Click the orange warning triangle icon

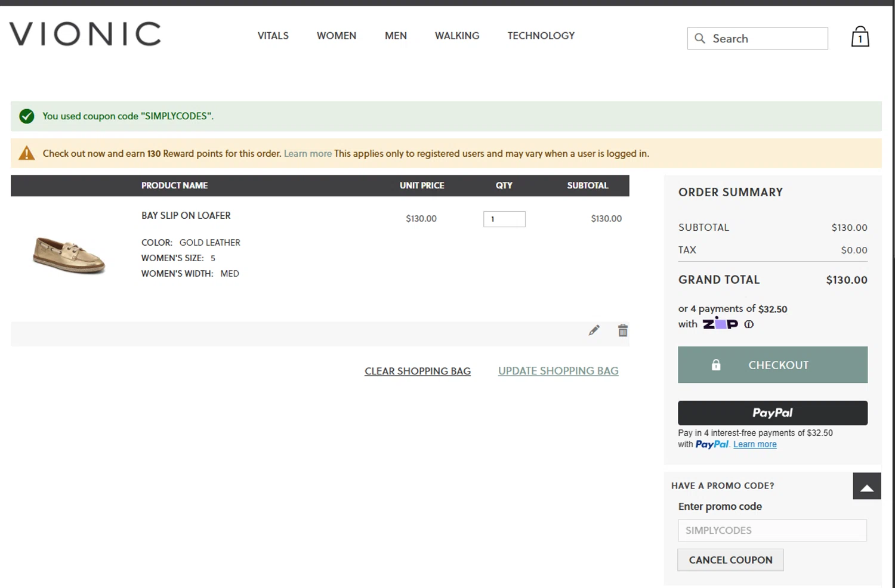26,153
